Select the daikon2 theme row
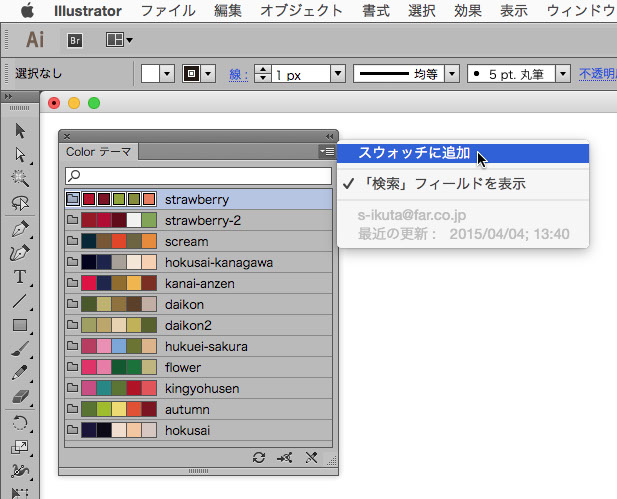617x499 pixels. click(198, 325)
